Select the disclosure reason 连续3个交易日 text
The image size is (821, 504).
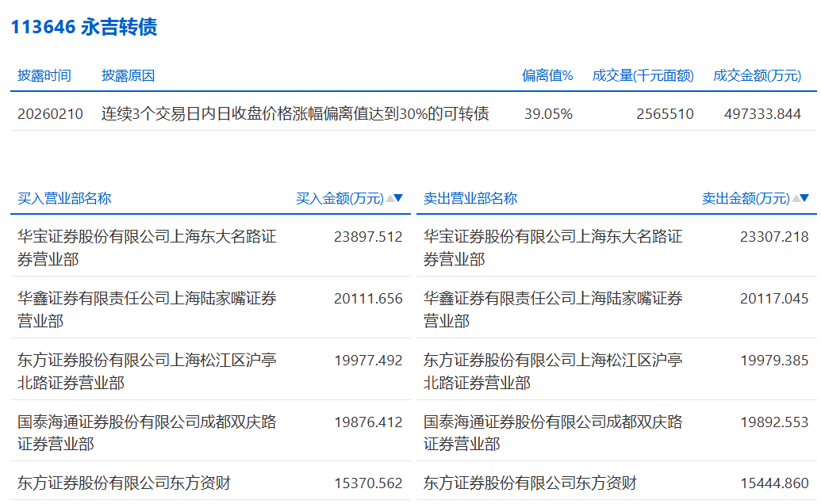[x=295, y=114]
